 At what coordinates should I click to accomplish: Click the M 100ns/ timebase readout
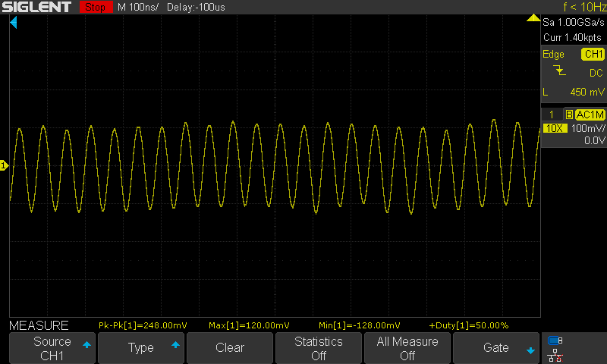tap(138, 7)
